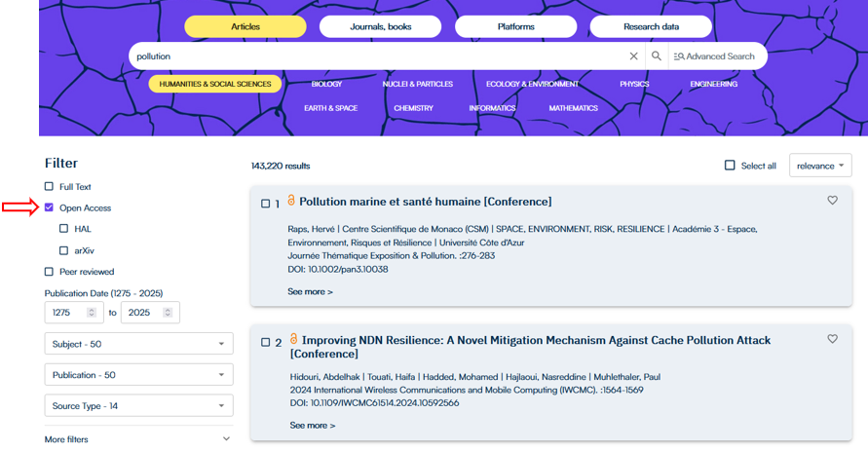Tick the Peer reviewed checkbox
The height and width of the screenshot is (451, 868).
49,272
